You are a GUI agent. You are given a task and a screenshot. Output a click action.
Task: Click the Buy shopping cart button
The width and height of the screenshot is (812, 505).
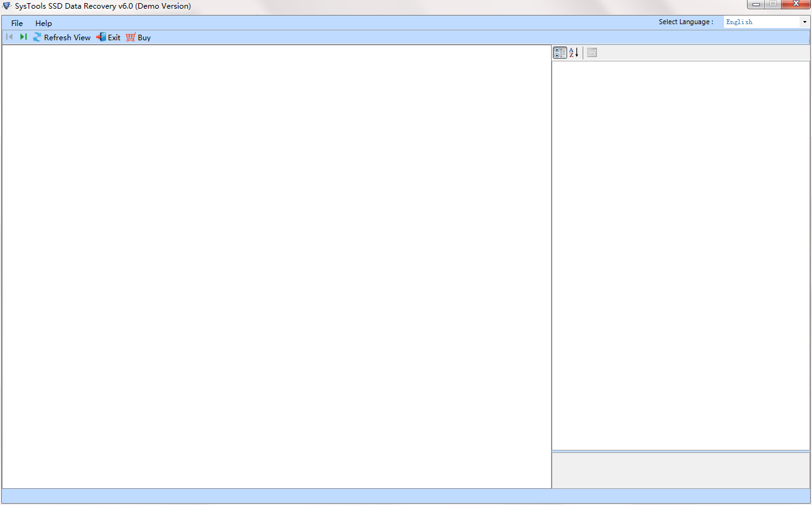click(x=138, y=37)
